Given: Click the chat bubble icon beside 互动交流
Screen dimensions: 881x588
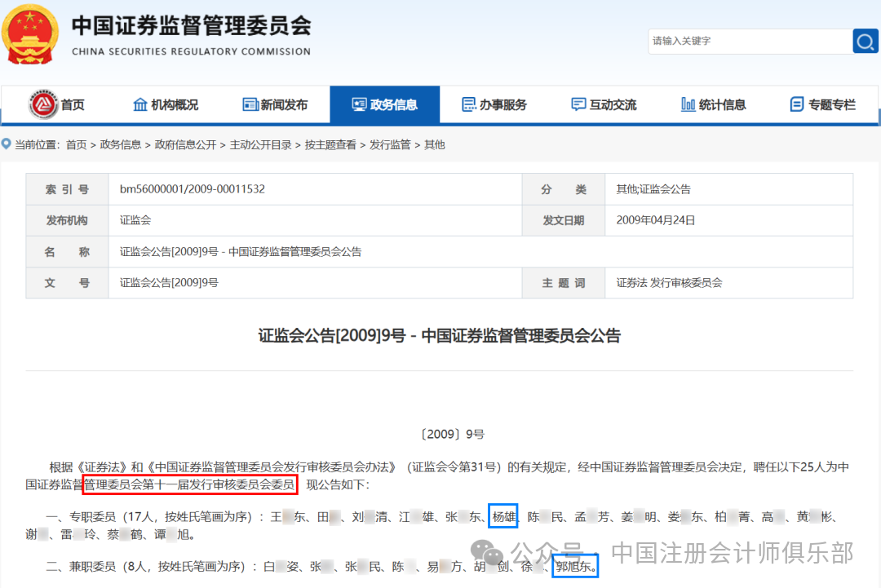Looking at the screenshot, I should [578, 104].
